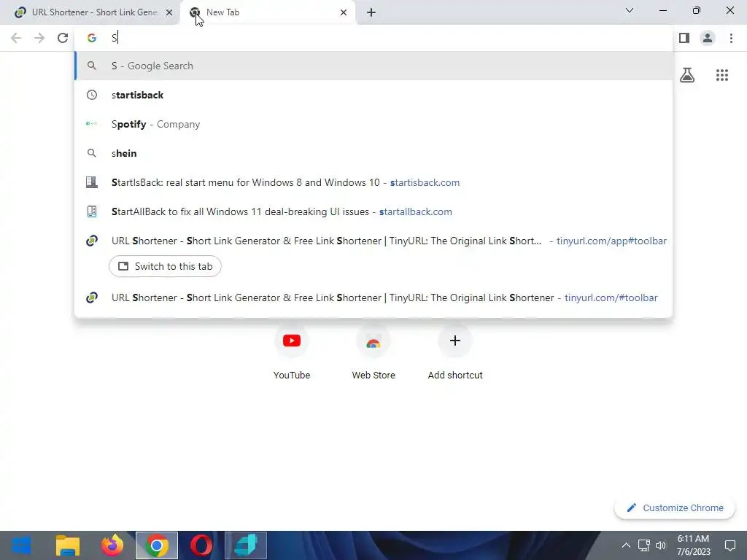Open the tab search chevron
The width and height of the screenshot is (747, 560).
point(630,10)
